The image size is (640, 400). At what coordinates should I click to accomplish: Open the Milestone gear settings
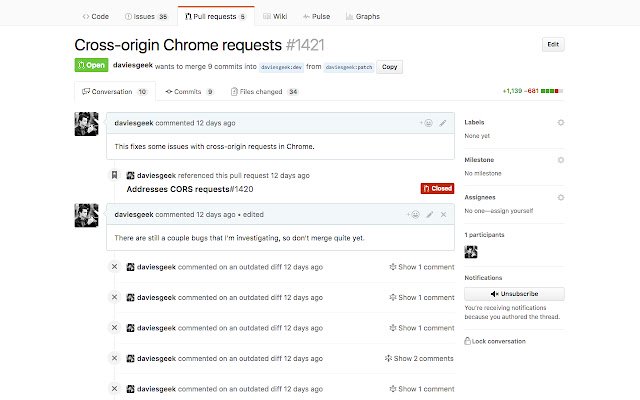click(561, 160)
